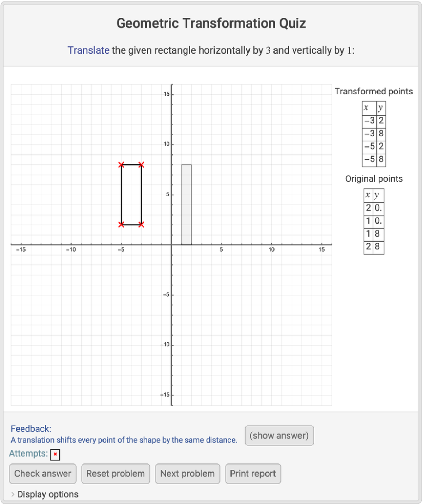Select last row of Original points table

click(x=374, y=247)
